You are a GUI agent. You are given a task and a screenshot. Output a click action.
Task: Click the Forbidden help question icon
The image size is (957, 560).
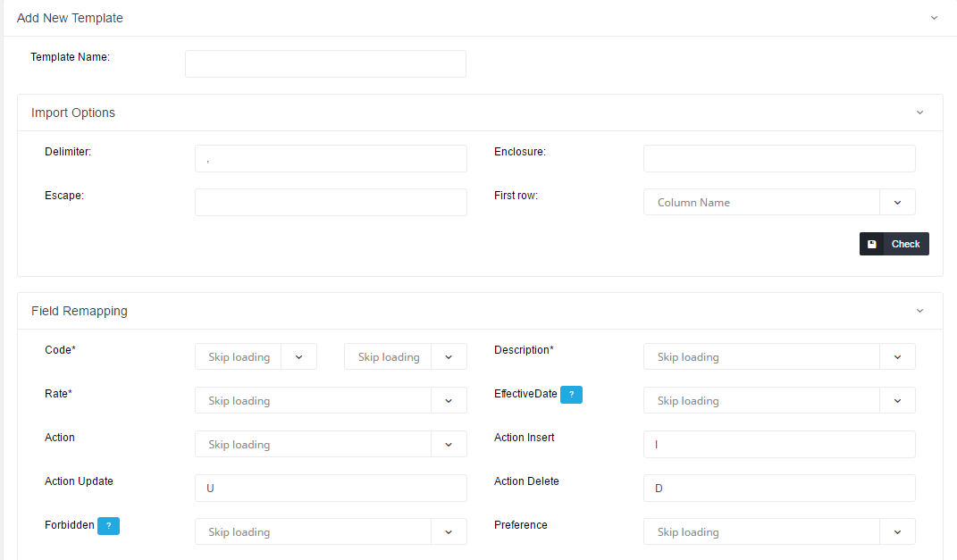(108, 526)
